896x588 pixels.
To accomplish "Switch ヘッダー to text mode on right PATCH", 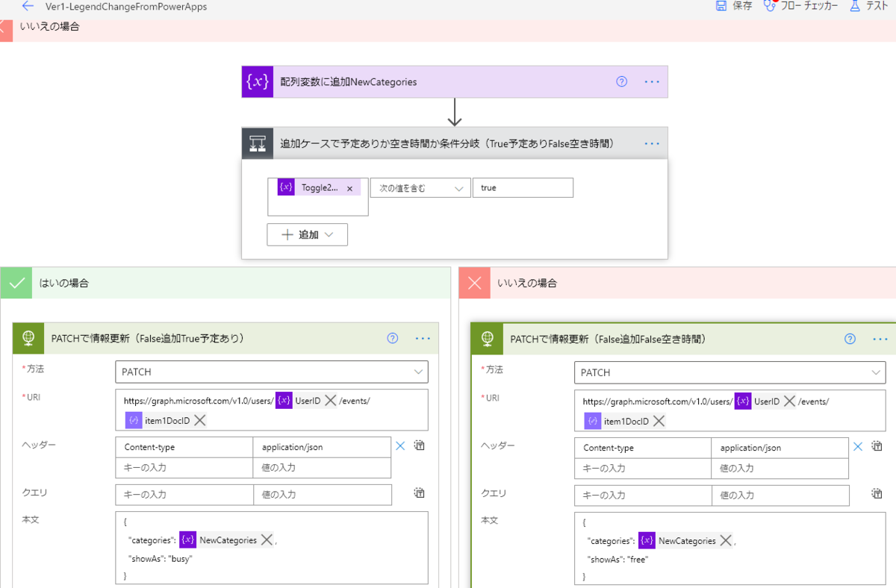I will coord(876,445).
